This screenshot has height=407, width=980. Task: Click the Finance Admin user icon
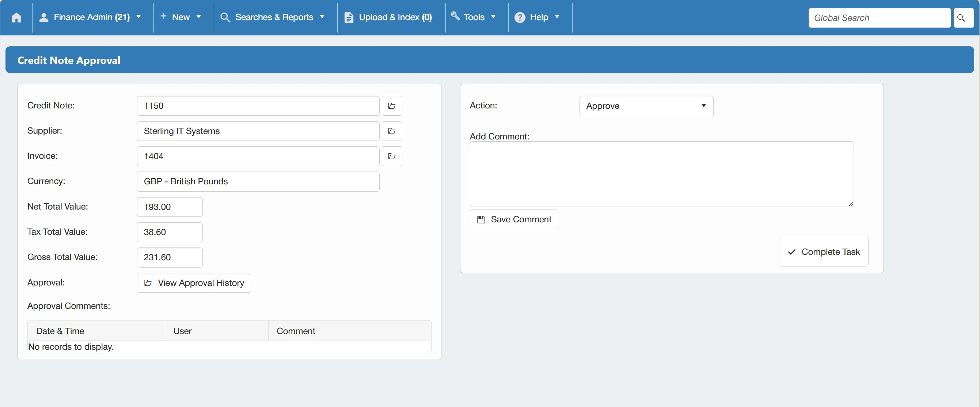point(44,18)
